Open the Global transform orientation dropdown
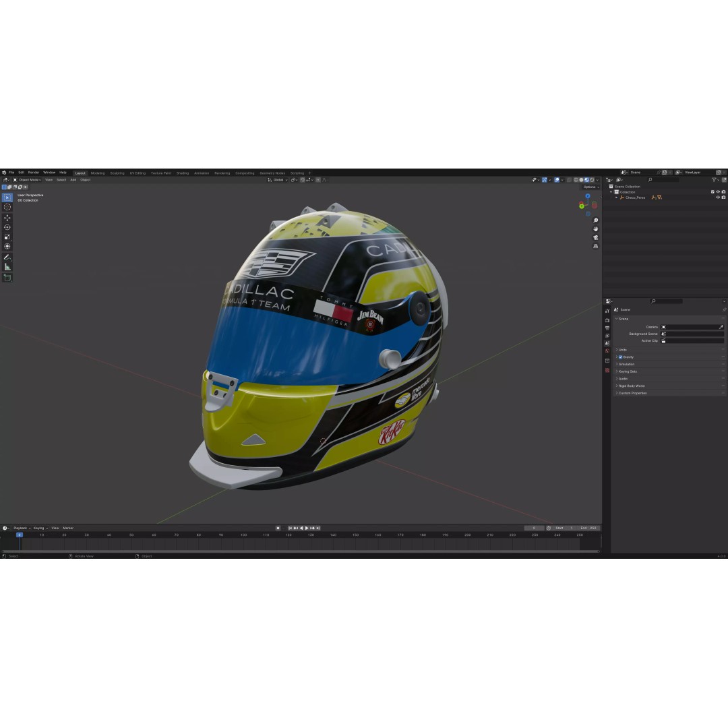This screenshot has width=728, height=728. pos(278,180)
